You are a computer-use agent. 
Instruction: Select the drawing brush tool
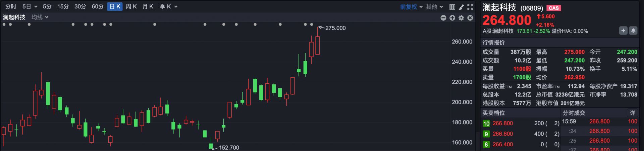tap(462, 7)
